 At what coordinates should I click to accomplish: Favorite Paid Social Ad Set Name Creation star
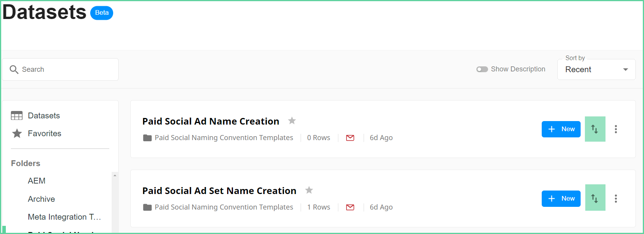[309, 190]
